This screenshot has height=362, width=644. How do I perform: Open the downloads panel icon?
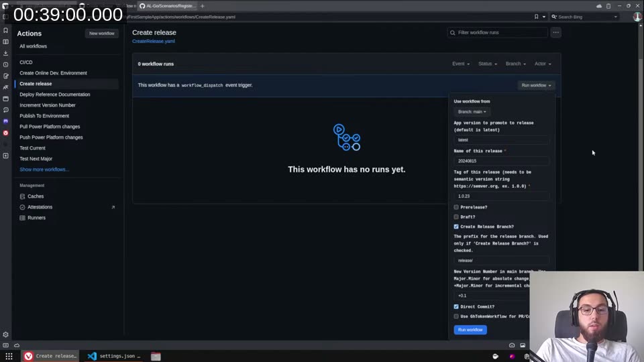pos(6,54)
